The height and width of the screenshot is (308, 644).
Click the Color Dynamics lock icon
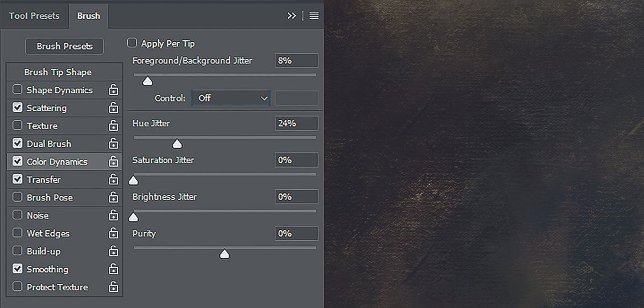pyautogui.click(x=113, y=162)
